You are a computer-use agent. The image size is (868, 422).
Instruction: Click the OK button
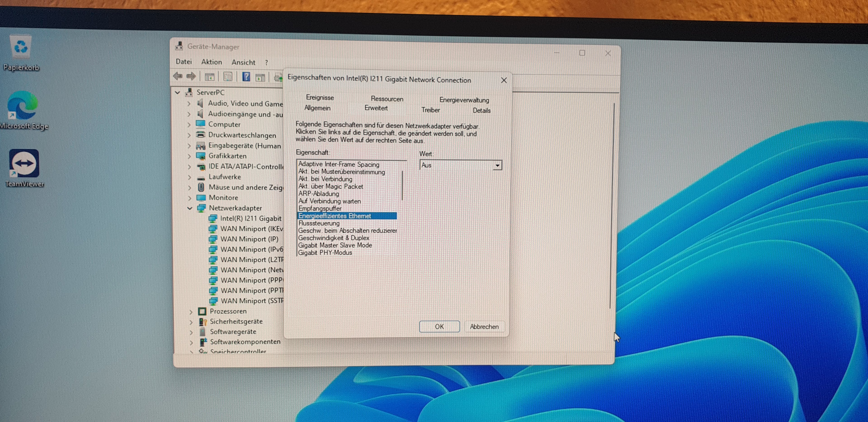tap(439, 326)
